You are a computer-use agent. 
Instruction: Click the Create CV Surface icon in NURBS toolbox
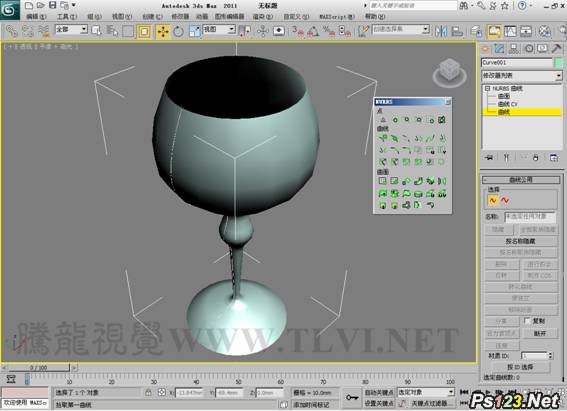(x=383, y=181)
